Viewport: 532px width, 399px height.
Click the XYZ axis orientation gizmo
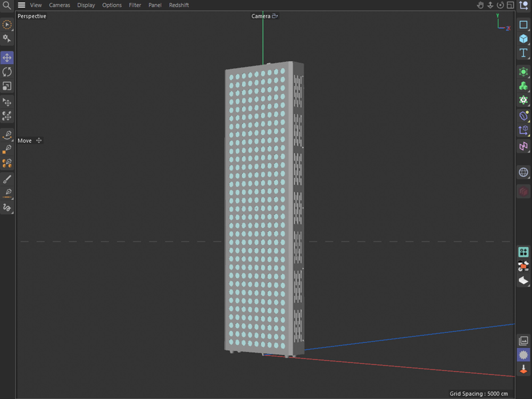pos(503,22)
